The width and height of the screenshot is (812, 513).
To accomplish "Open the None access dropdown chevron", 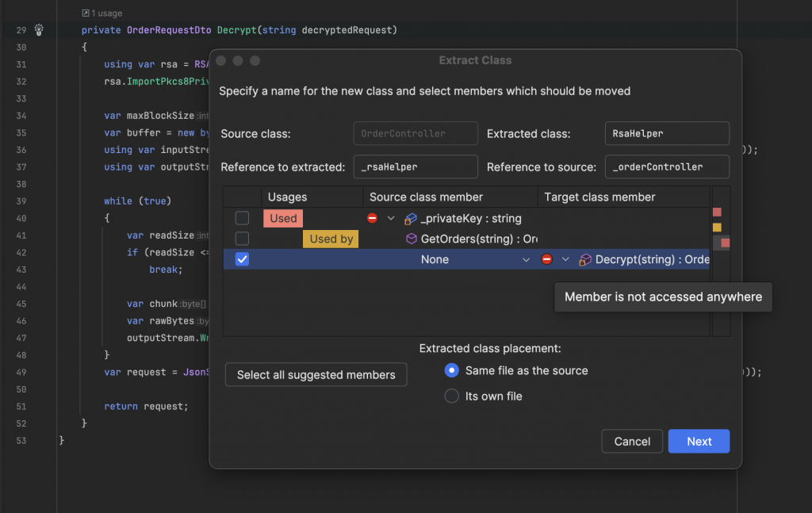I will (526, 259).
